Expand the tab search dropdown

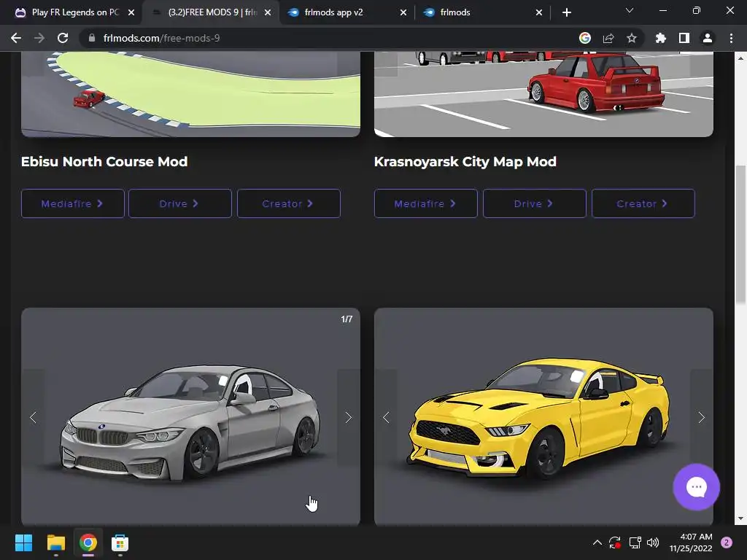click(630, 10)
